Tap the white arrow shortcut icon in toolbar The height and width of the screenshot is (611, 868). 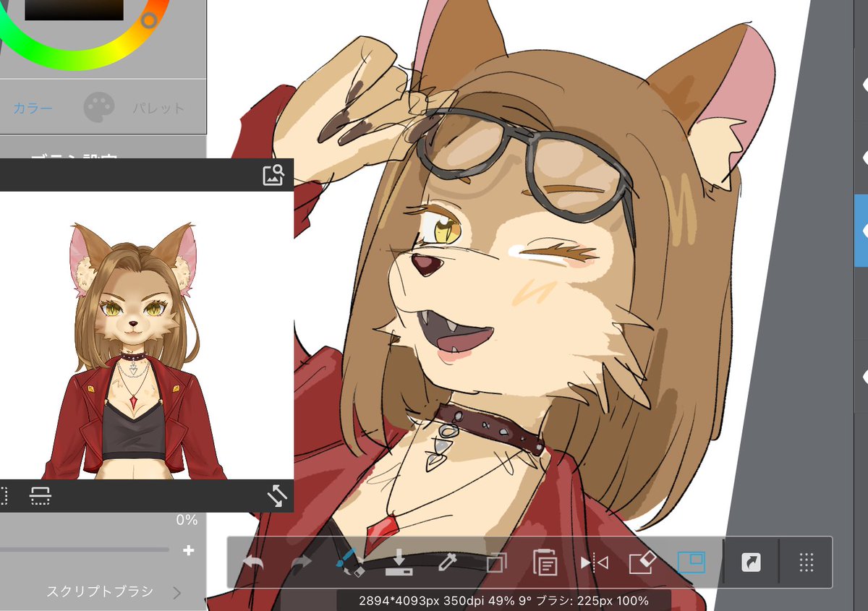[x=751, y=562]
